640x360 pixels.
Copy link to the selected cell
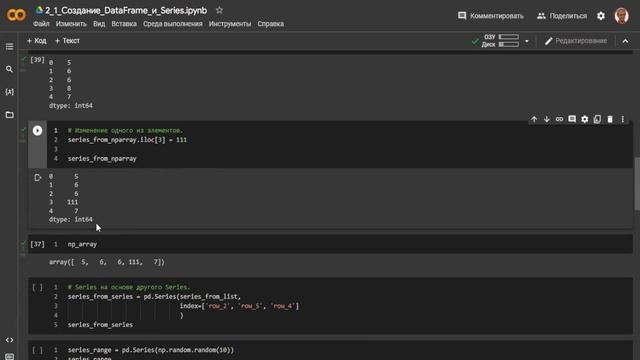[x=559, y=119]
